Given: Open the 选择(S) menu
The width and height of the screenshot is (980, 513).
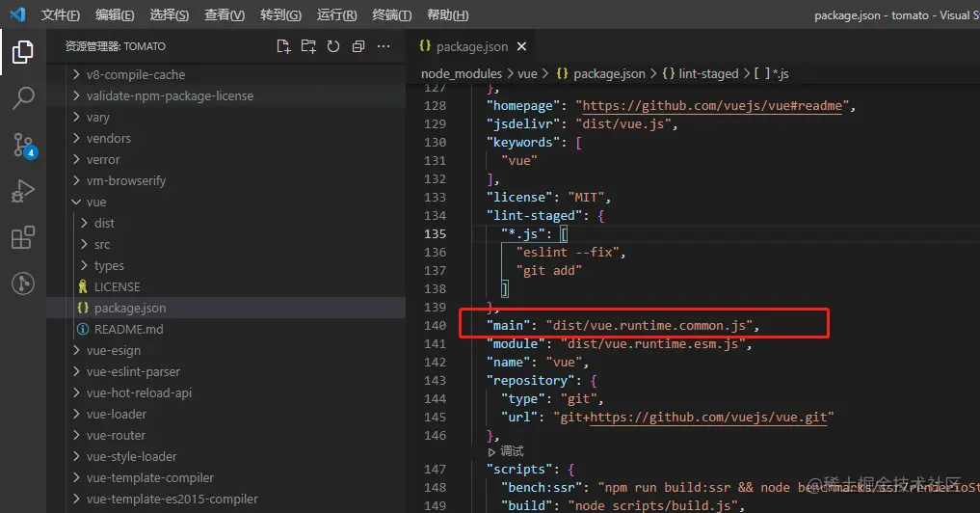Looking at the screenshot, I should pos(170,15).
